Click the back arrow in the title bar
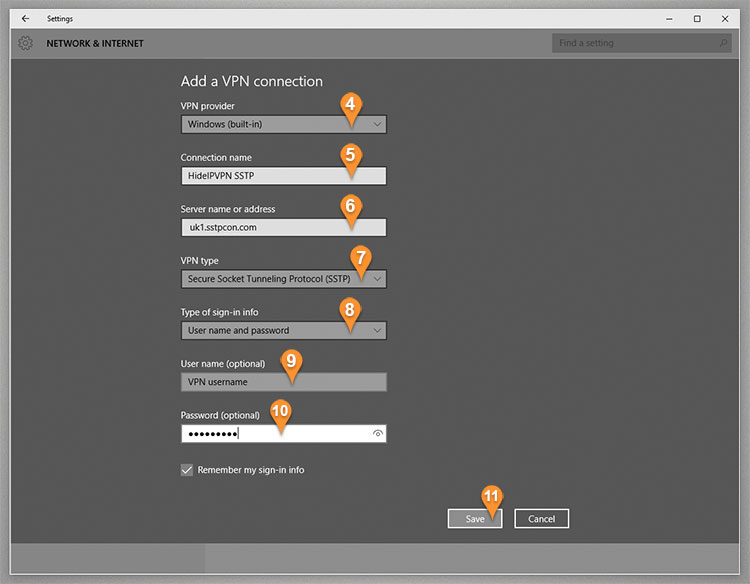Screen dimensions: 750x584 [x=25, y=18]
